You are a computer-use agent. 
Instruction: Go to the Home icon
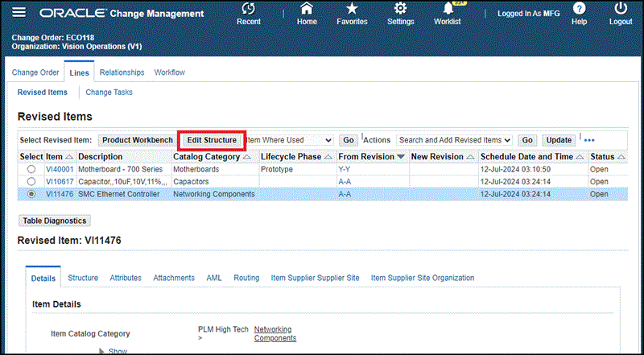307,8
